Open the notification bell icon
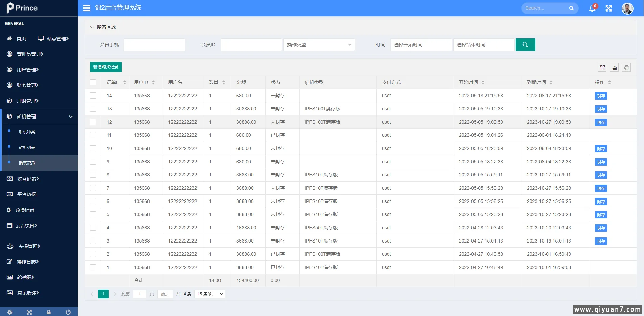Screen dimensions: 644x316 tap(592, 8)
